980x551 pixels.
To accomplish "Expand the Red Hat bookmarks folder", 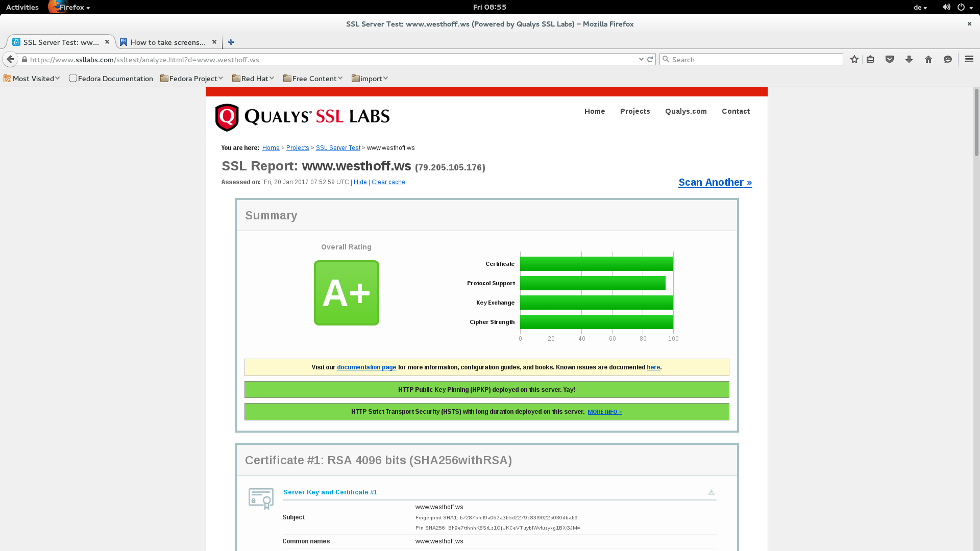I will coord(254,79).
